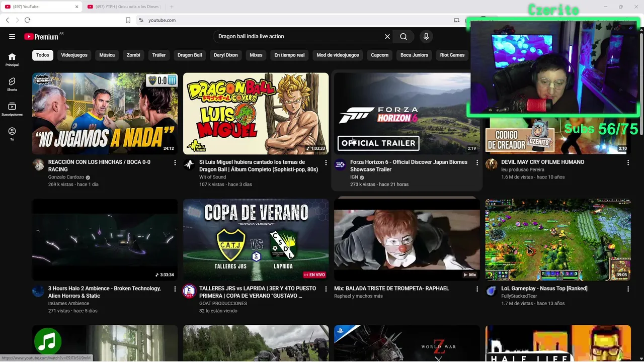Open Copa de Verano live thumbnail
The height and width of the screenshot is (362, 644).
click(x=256, y=240)
